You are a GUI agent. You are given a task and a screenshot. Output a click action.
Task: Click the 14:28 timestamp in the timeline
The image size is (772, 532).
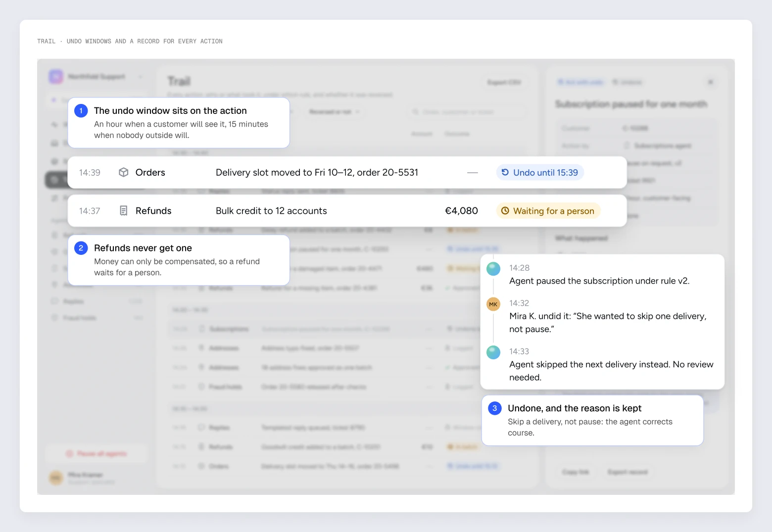519,268
